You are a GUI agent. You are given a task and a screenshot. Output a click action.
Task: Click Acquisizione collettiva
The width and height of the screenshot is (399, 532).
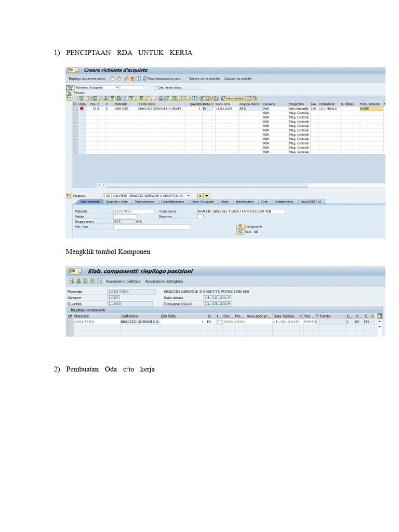coord(123,281)
